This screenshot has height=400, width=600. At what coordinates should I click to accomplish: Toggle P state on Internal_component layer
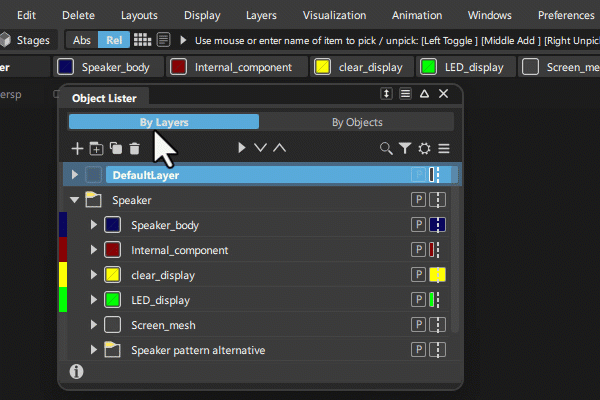[418, 250]
